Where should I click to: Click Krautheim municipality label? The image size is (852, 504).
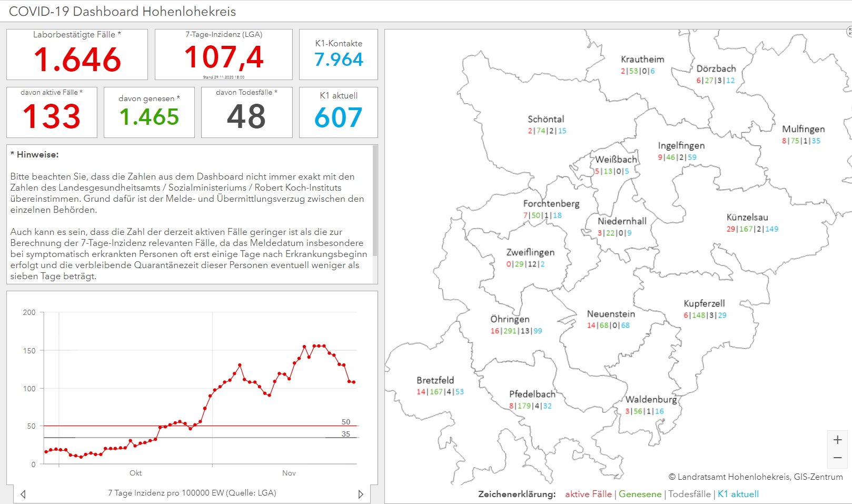pos(642,60)
